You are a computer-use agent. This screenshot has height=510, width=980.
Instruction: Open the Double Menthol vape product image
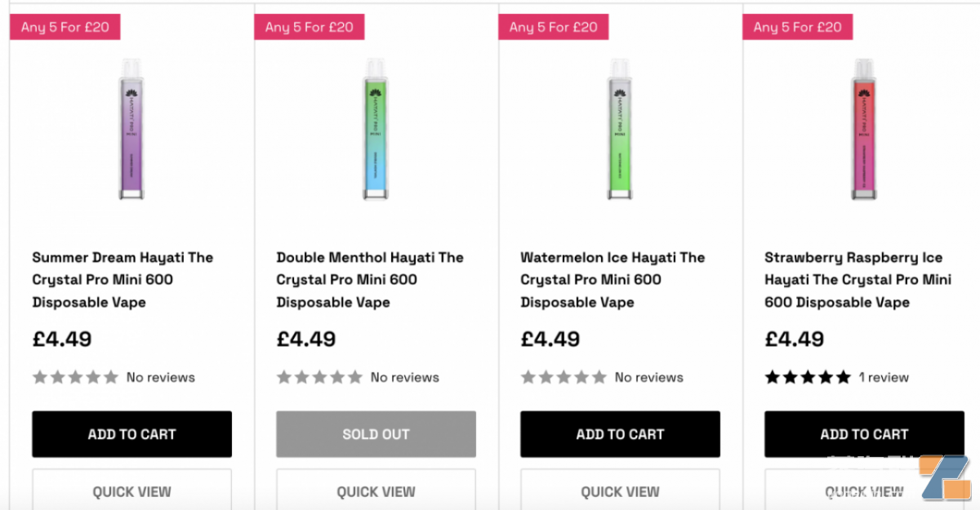376,129
